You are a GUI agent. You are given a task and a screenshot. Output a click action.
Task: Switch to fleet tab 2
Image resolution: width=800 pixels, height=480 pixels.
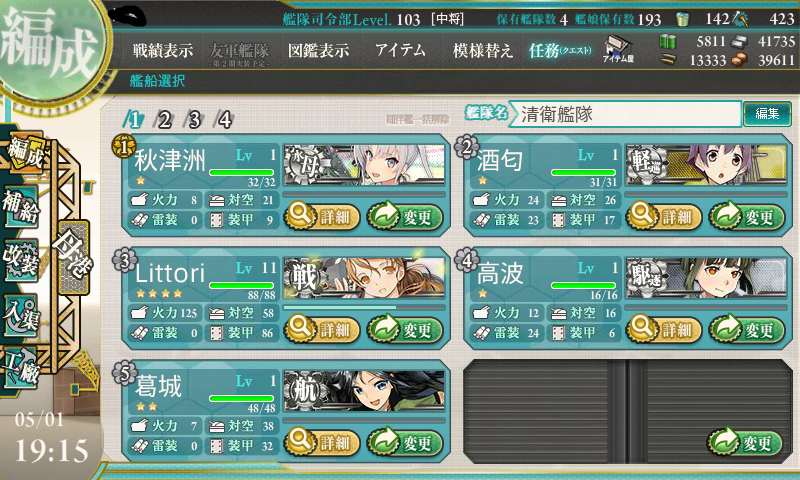click(164, 120)
